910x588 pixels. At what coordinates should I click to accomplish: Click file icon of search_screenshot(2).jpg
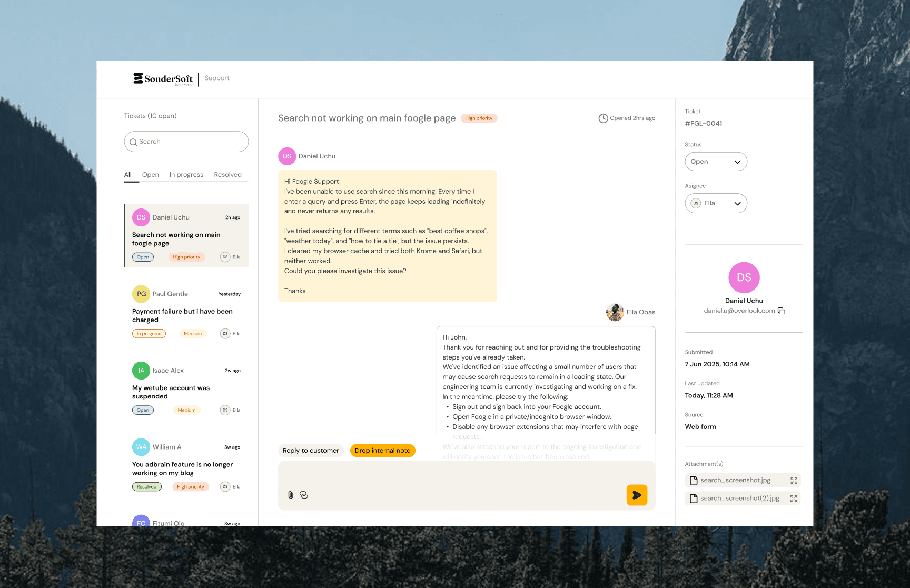coord(694,498)
